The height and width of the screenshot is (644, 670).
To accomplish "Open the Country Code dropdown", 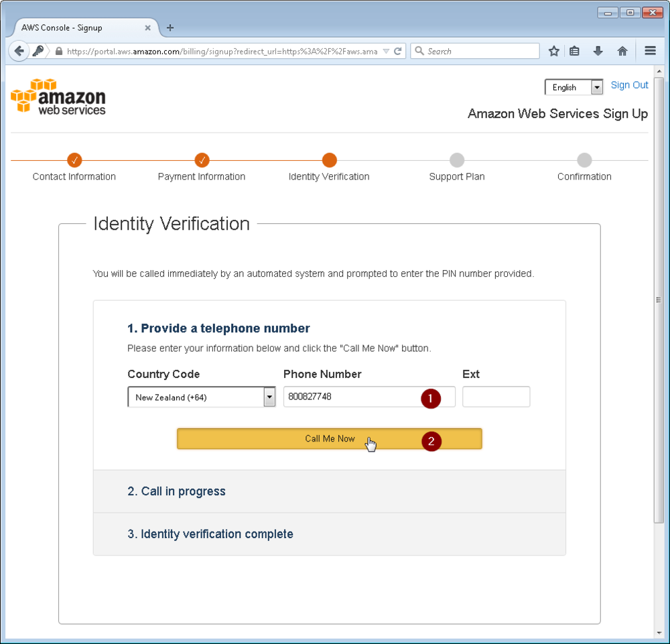I will pos(201,397).
